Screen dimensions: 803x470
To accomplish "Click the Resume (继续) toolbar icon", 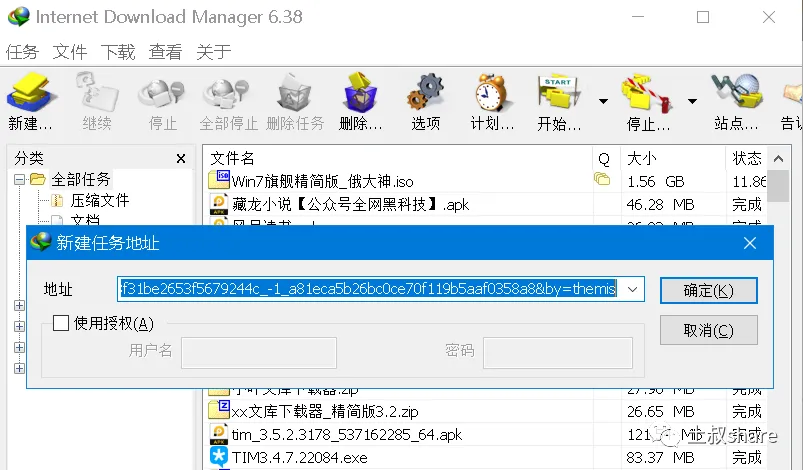I will 97,101.
